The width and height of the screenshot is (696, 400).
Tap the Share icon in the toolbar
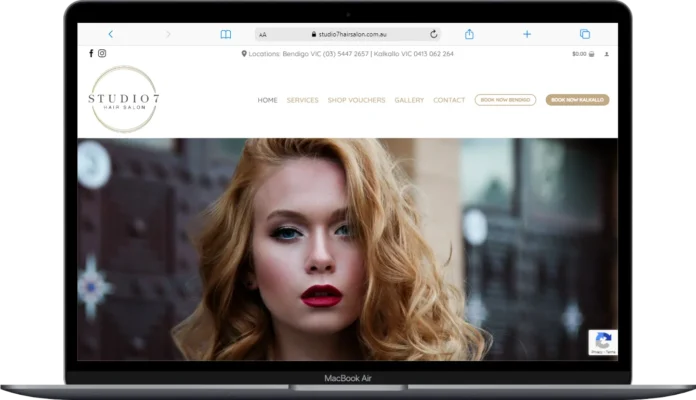point(469,34)
